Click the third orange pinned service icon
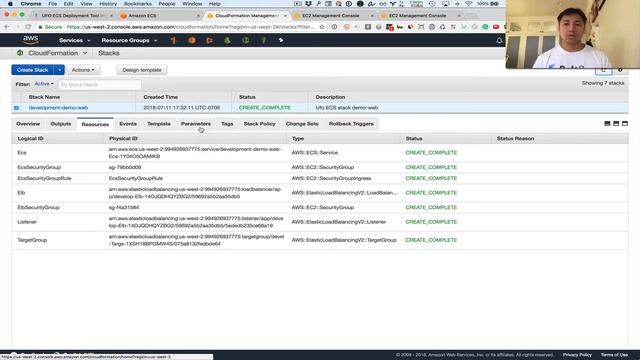The width and height of the screenshot is (640, 360). point(209,40)
